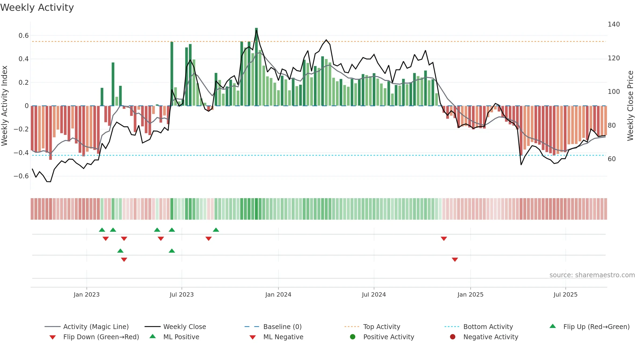The image size is (644, 362).
Task: Click the orange dashed Top Activity line
Action: (319, 42)
